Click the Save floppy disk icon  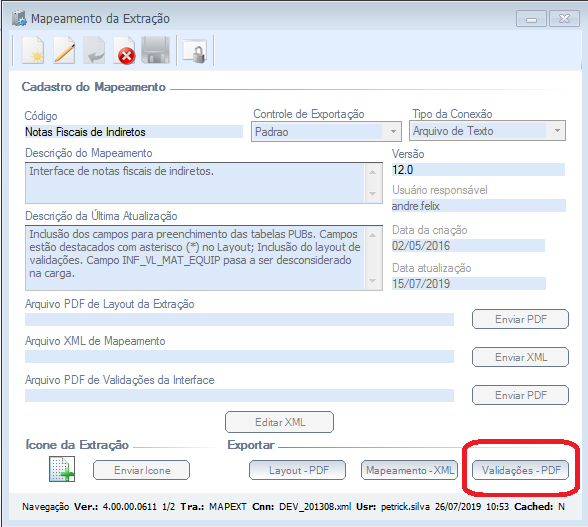155,50
